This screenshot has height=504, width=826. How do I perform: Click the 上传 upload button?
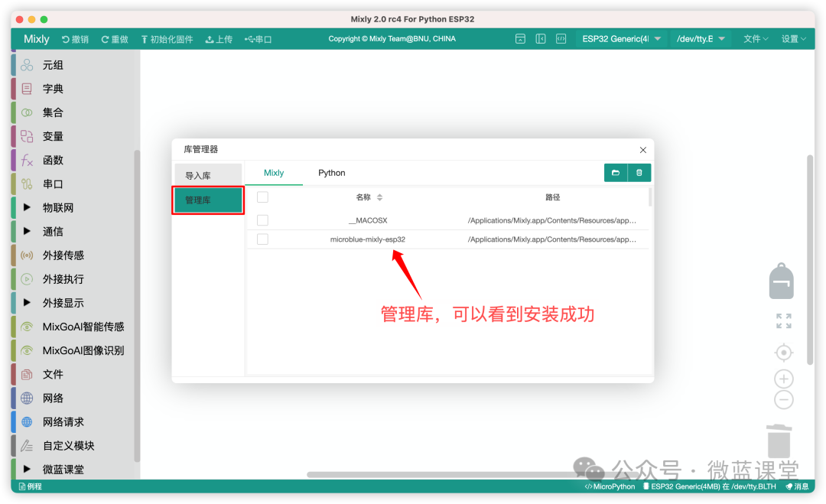[x=219, y=39]
